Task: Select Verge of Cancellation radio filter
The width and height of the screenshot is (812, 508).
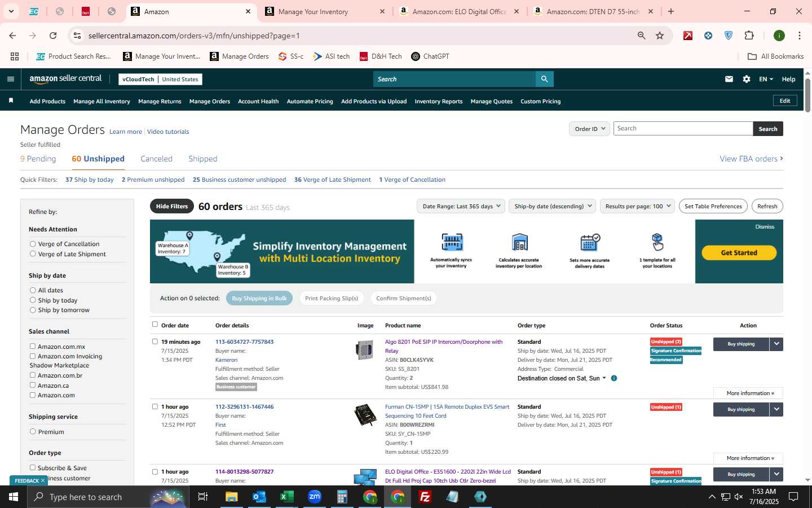Action: [x=33, y=244]
